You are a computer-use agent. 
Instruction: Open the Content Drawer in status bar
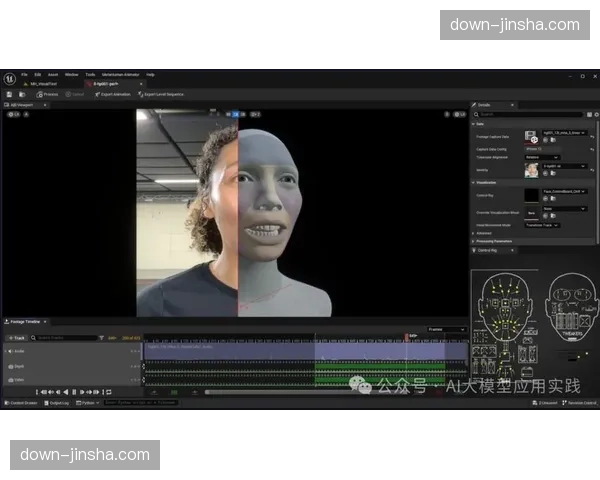(22, 403)
